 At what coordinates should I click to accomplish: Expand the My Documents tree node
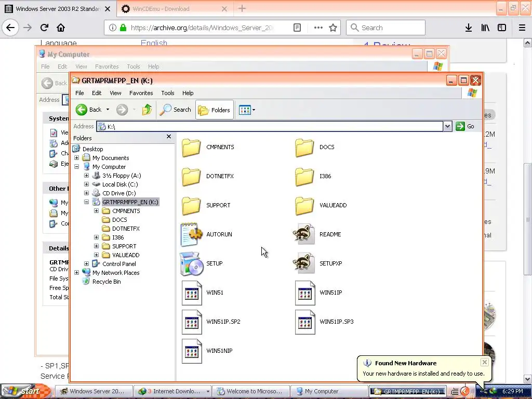(77, 158)
